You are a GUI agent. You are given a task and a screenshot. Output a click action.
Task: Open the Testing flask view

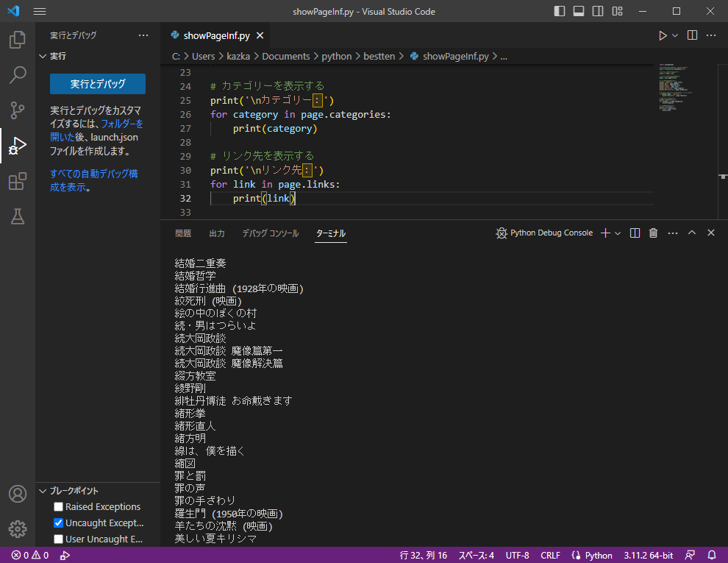(x=18, y=216)
